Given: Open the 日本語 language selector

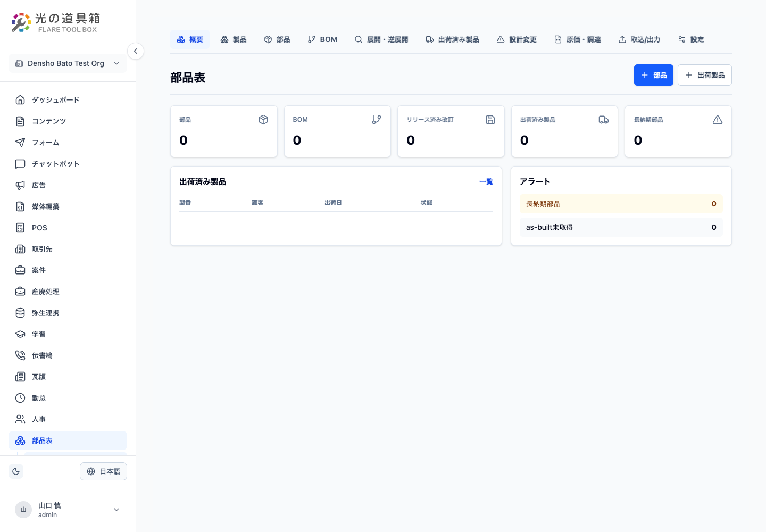Looking at the screenshot, I should tap(103, 471).
